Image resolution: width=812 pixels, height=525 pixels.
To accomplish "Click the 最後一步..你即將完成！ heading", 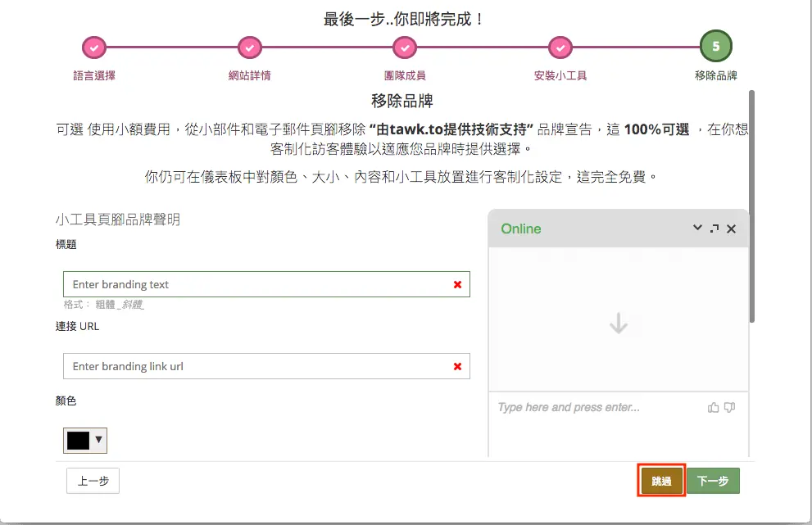I will [x=404, y=19].
